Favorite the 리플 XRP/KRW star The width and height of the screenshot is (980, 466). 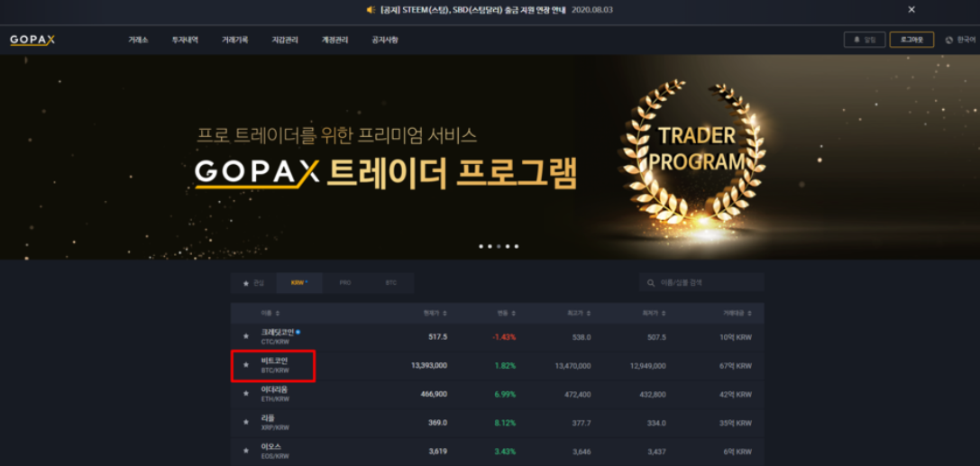[245, 422]
